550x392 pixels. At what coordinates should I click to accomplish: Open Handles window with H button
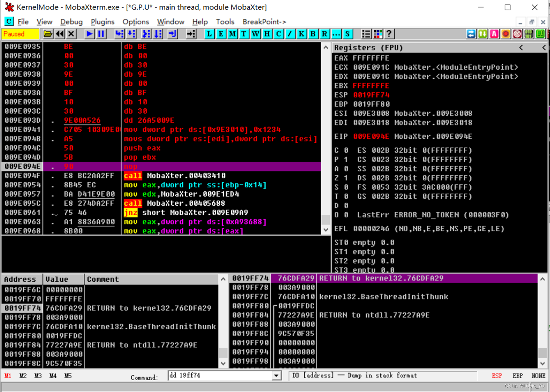[267, 34]
